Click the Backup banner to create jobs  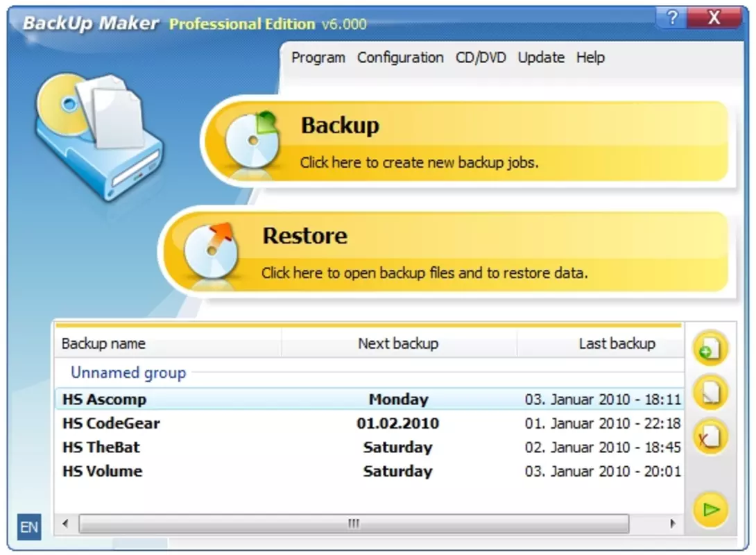[x=467, y=142]
